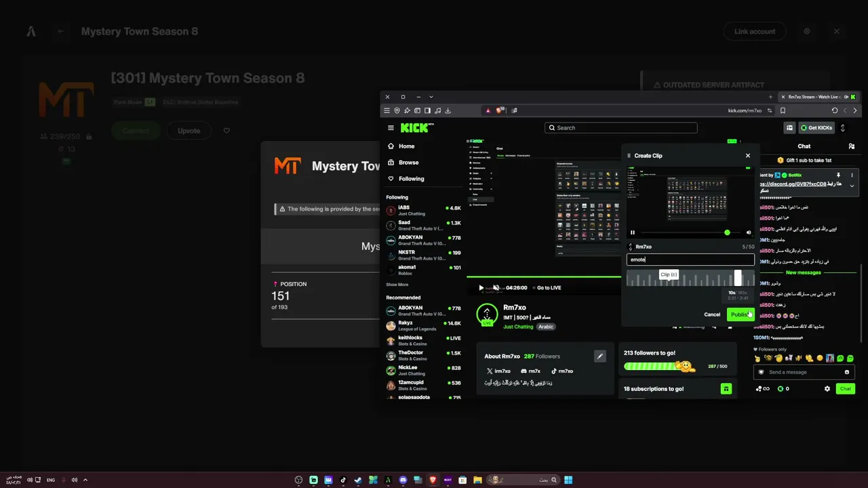The width and height of the screenshot is (868, 488).
Task: Unmute the stream volume icon
Action: pyautogui.click(x=496, y=287)
